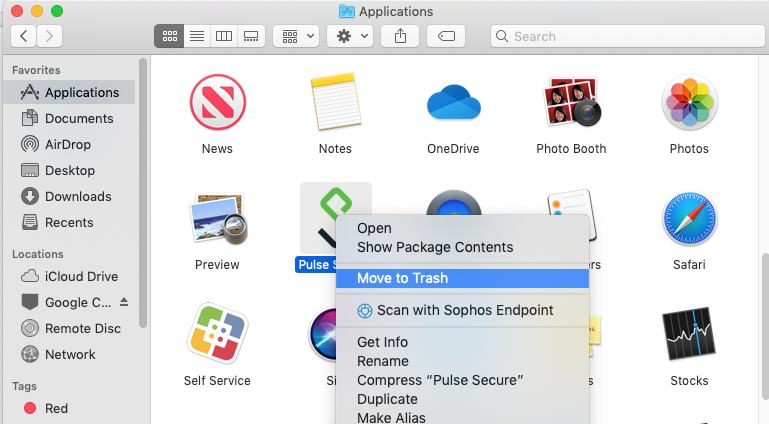Screen dimensions: 769x424
Task: Select the Photo Booth app icon
Action: tap(571, 101)
